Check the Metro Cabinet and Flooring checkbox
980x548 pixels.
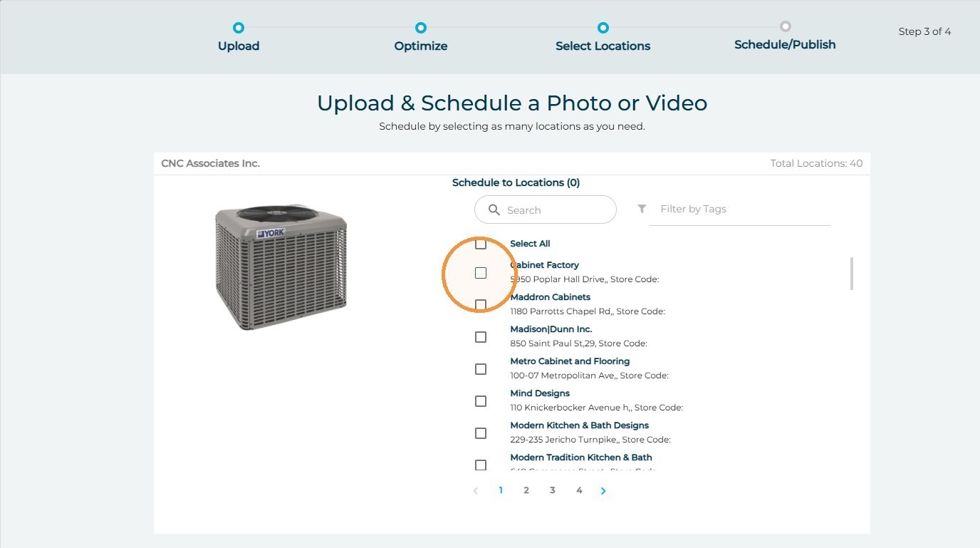pos(481,369)
